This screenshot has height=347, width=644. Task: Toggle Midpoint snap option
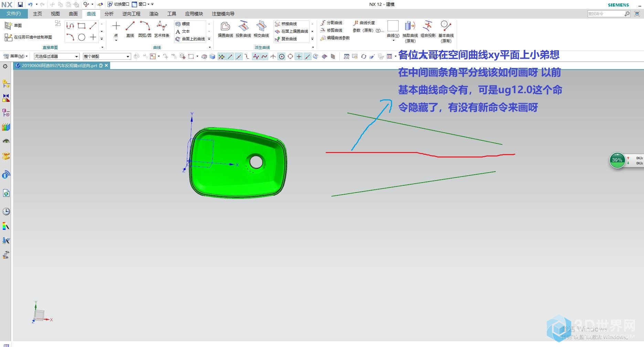(239, 57)
